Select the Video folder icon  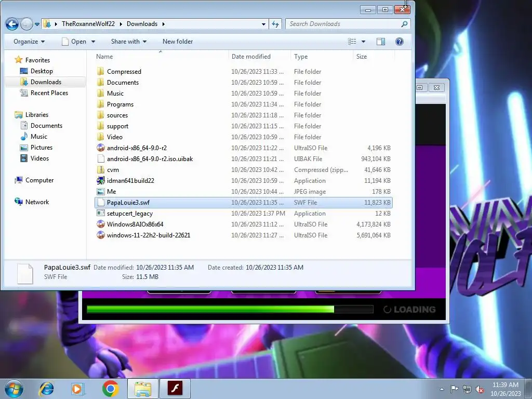(100, 137)
